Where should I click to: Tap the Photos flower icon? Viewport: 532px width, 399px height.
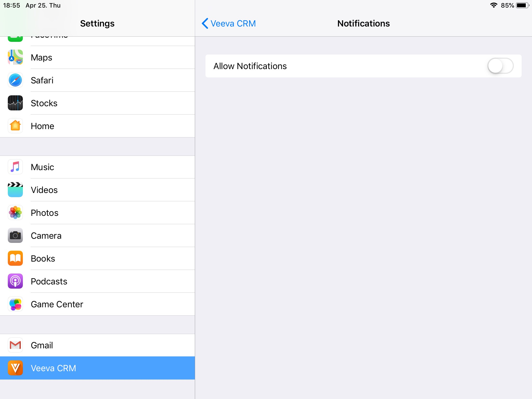pos(15,213)
